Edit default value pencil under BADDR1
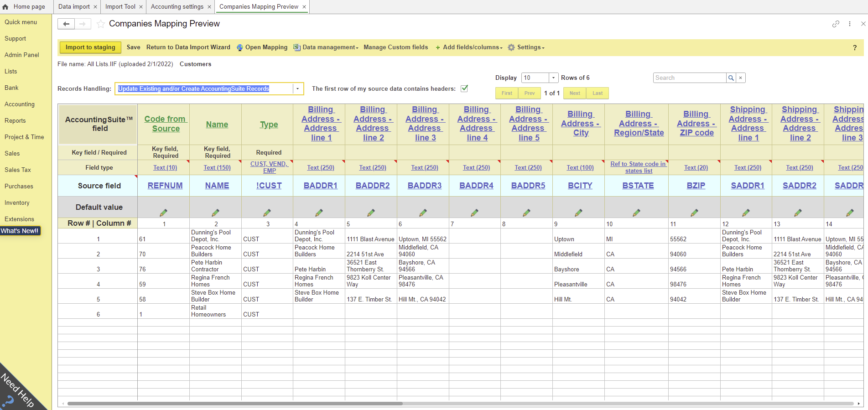 tap(319, 213)
